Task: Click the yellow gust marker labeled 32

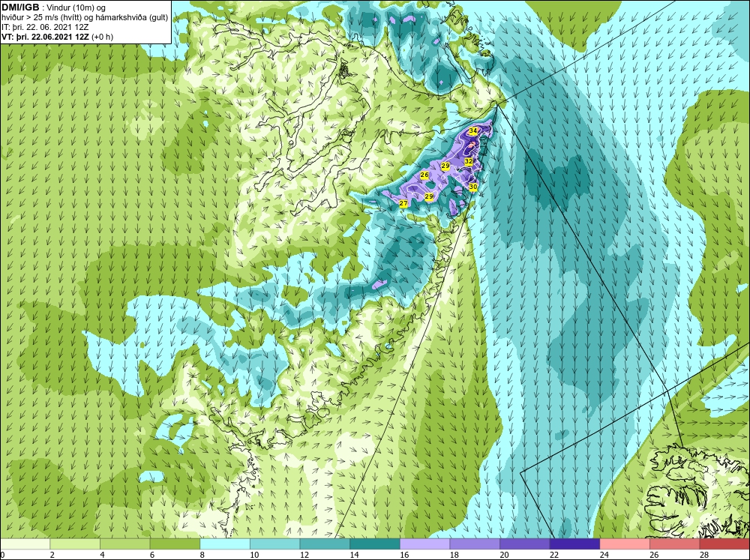Action: click(469, 162)
